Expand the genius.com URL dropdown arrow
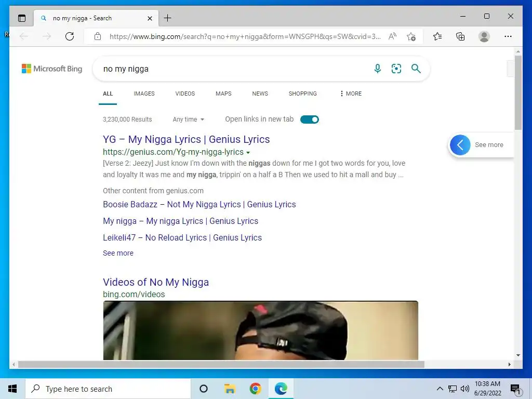 (x=248, y=153)
